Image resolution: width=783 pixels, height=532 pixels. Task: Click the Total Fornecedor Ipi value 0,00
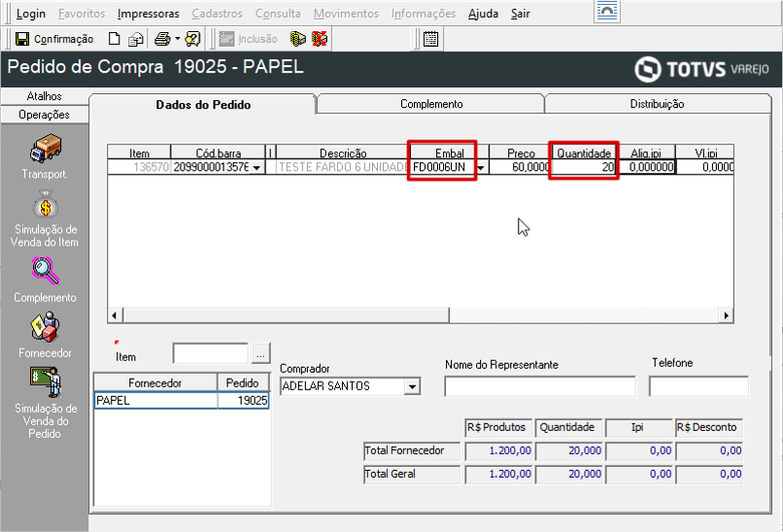coord(639,451)
